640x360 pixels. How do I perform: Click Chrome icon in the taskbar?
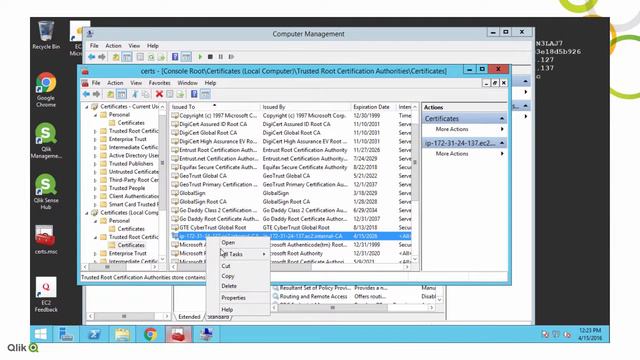[x=150, y=334]
